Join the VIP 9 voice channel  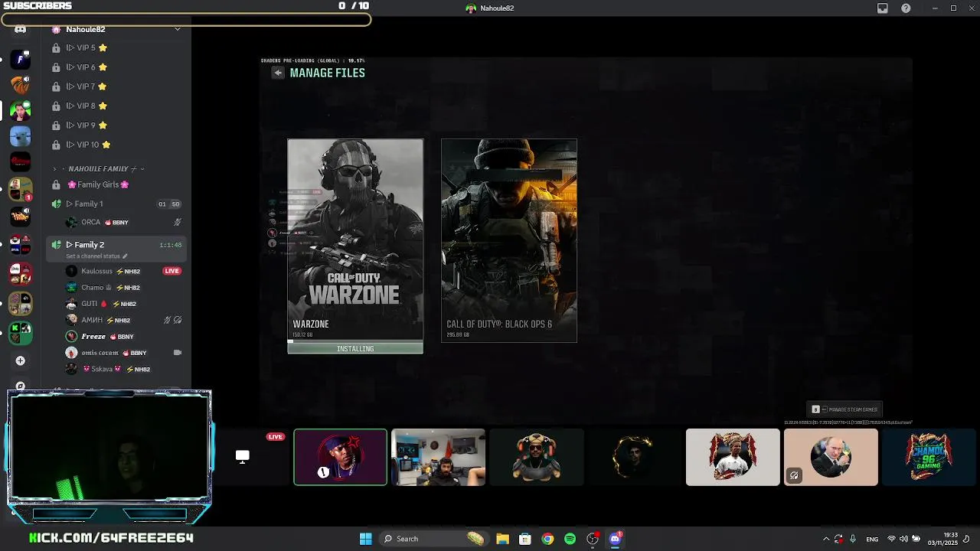coord(116,126)
